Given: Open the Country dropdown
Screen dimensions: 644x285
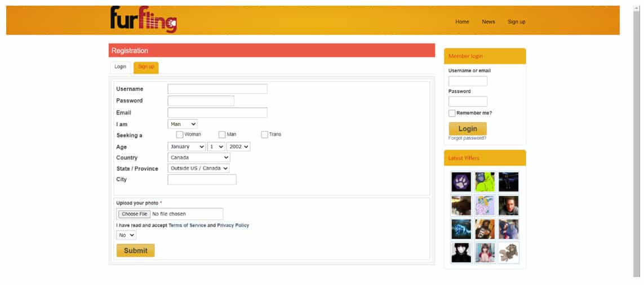Looking at the screenshot, I should coord(199,158).
